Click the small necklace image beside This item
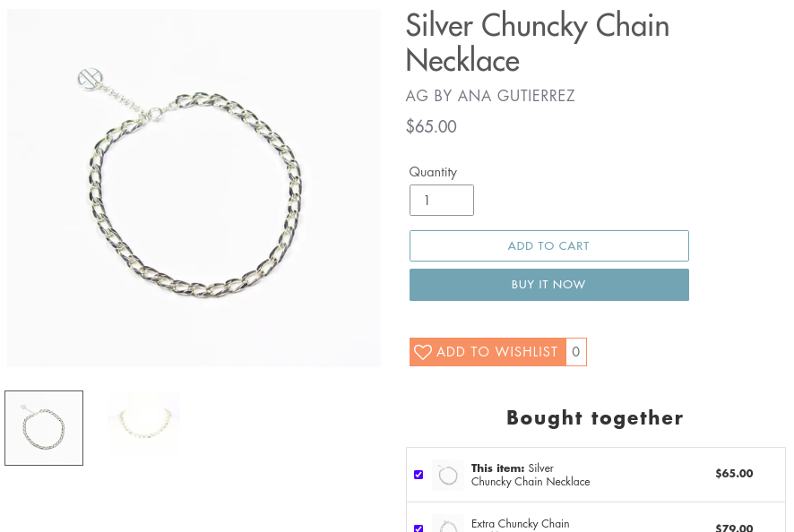Screen dimensions: 794x532 [x=447, y=475]
